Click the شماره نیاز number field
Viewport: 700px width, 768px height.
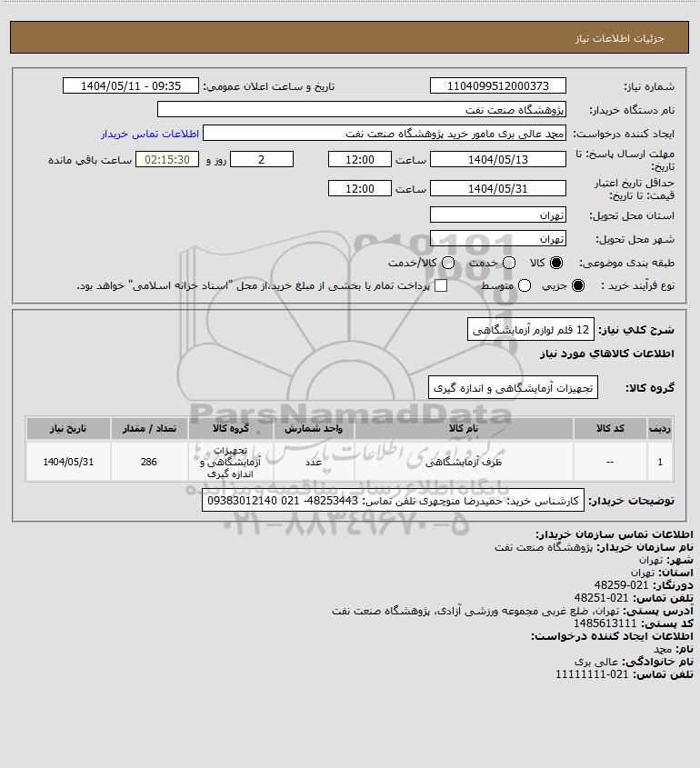pyautogui.click(x=497, y=85)
